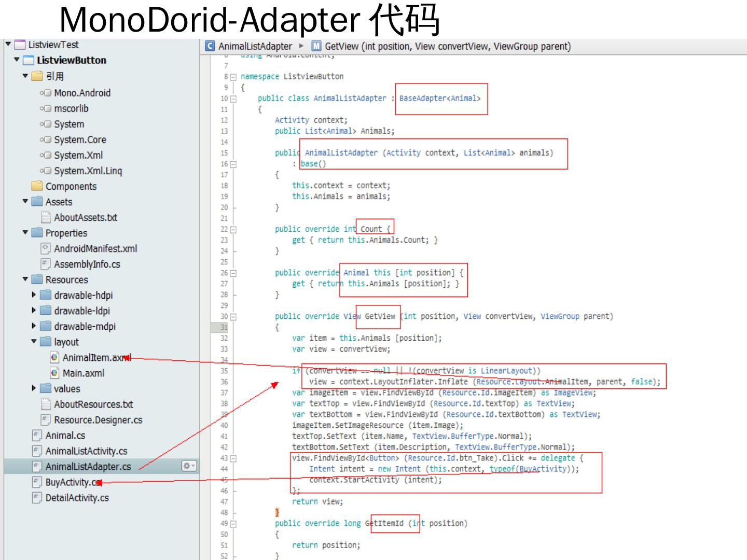Screen dimensions: 747x560
Task: Fold the Count property at line 22
Action: (x=233, y=229)
